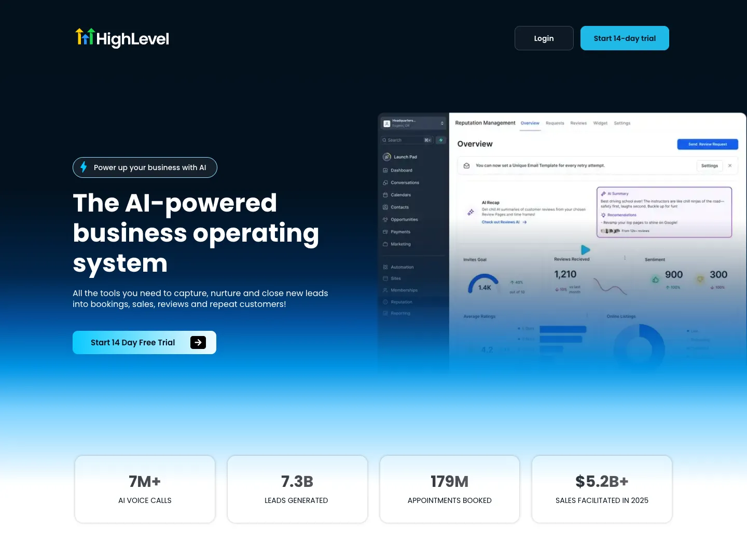Open Dashboard in the sidebar
Screen dimensions: 747x560
click(398, 170)
